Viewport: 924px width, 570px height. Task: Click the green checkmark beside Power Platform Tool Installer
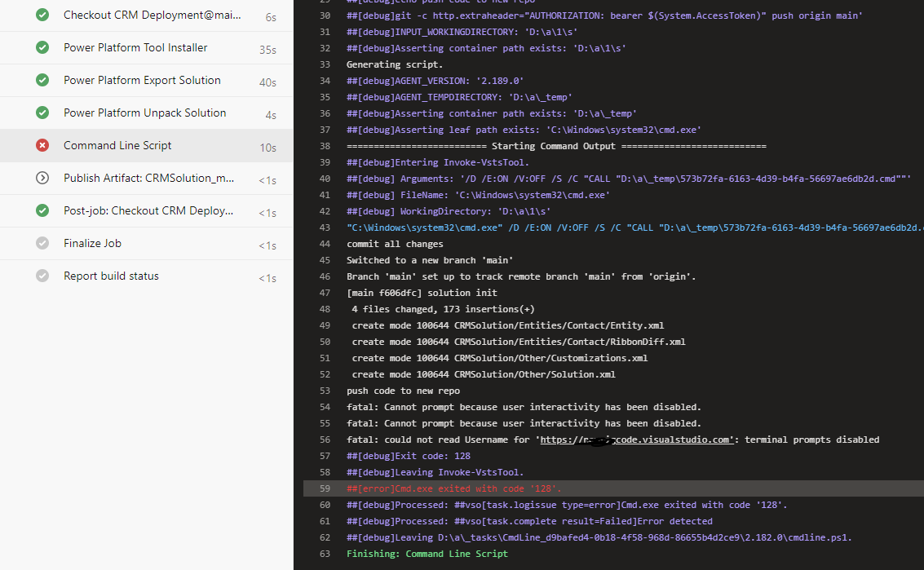pyautogui.click(x=42, y=47)
